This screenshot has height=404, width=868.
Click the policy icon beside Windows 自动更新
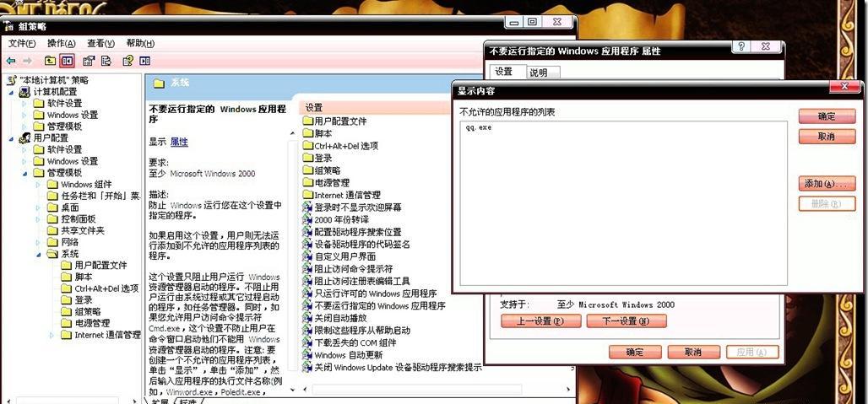coord(308,355)
